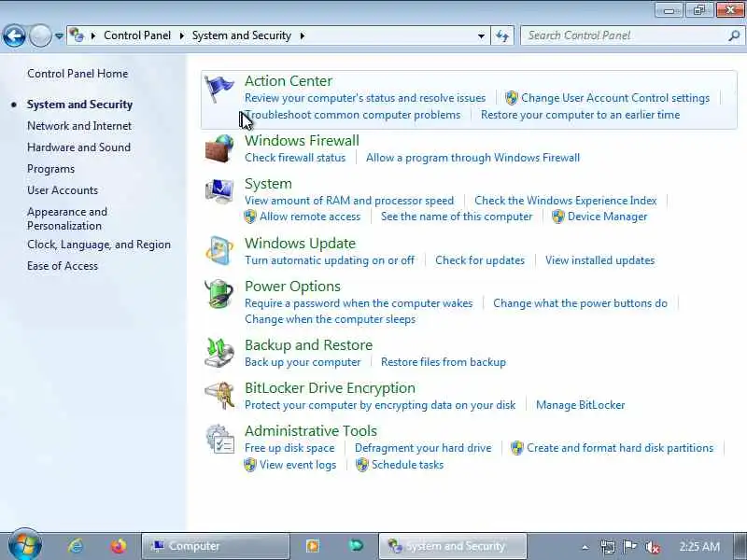Click the Backup and Restore icon
Viewport: 747px width, 560px height.
(x=219, y=353)
